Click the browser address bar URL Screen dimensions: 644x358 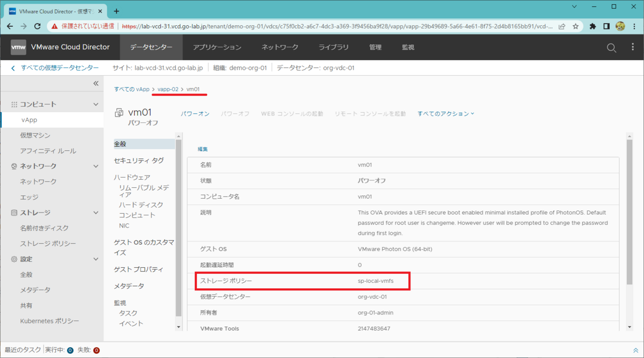tap(337, 26)
